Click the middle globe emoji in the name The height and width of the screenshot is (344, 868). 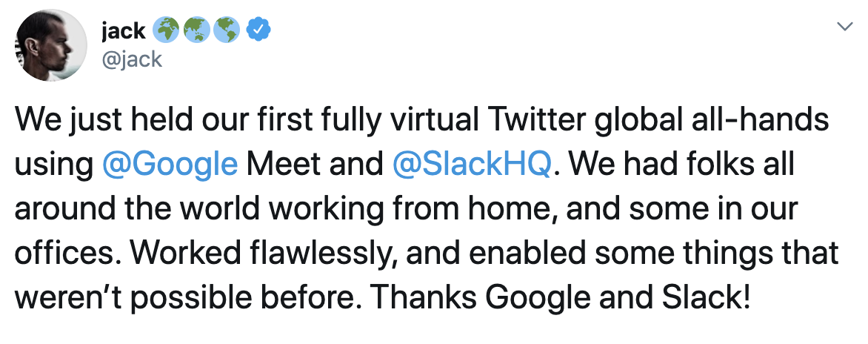(196, 30)
